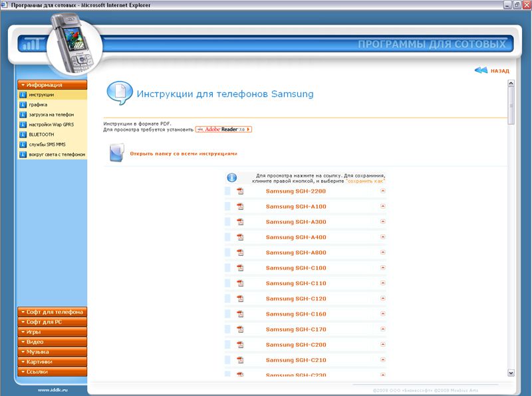Open the настройки Wap GPRS menu item
Viewport: 532px width, 396px height.
point(51,124)
